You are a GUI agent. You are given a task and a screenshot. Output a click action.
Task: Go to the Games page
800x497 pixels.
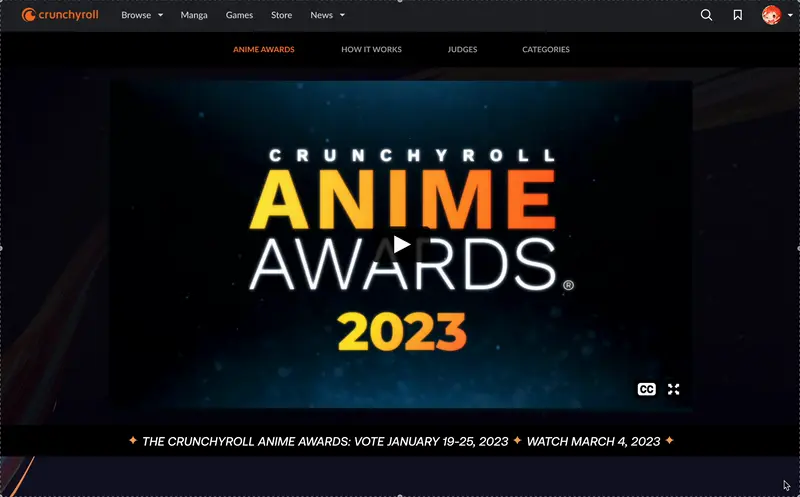point(239,15)
